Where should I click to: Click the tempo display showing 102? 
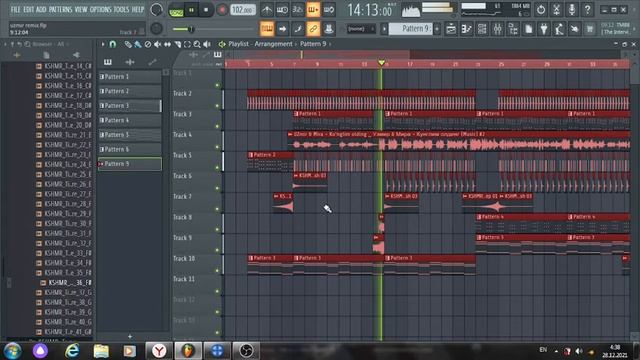(x=243, y=9)
